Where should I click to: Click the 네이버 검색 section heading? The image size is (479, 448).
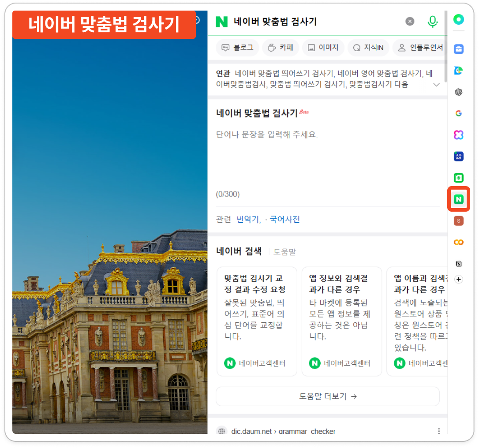tap(239, 251)
